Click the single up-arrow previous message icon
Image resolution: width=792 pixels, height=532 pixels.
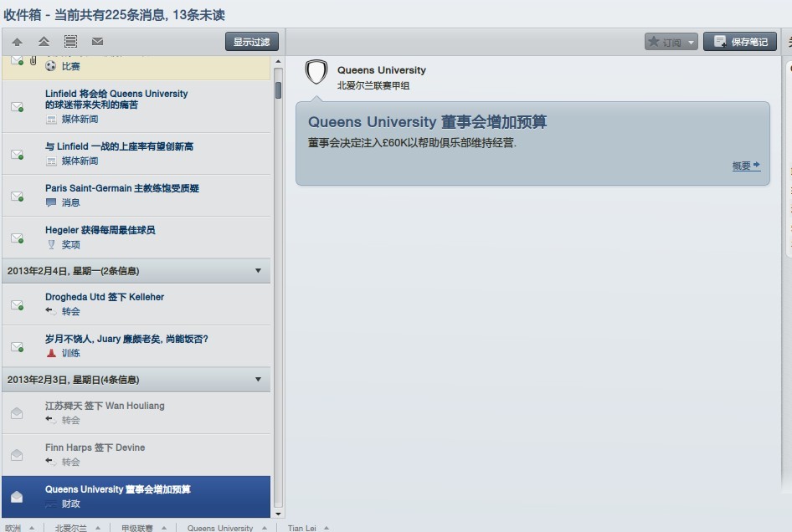point(18,42)
